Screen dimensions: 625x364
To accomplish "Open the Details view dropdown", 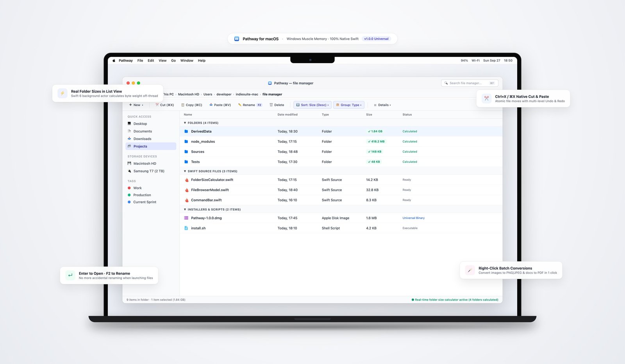I will pyautogui.click(x=382, y=105).
